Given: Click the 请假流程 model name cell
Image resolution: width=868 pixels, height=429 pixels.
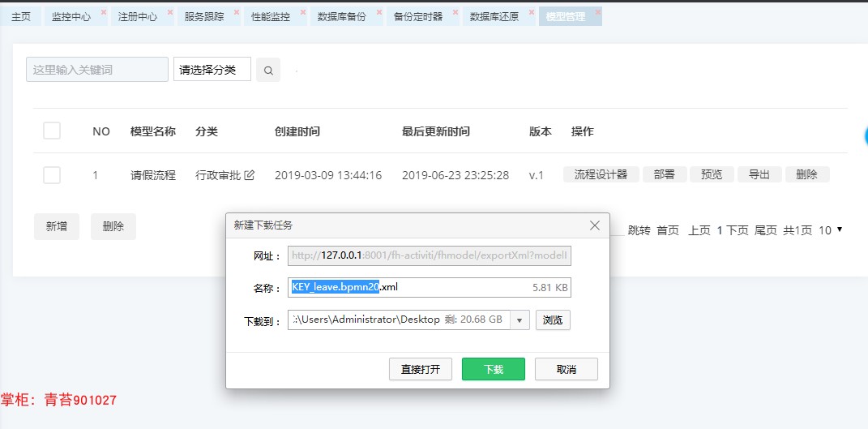Looking at the screenshot, I should (x=153, y=175).
